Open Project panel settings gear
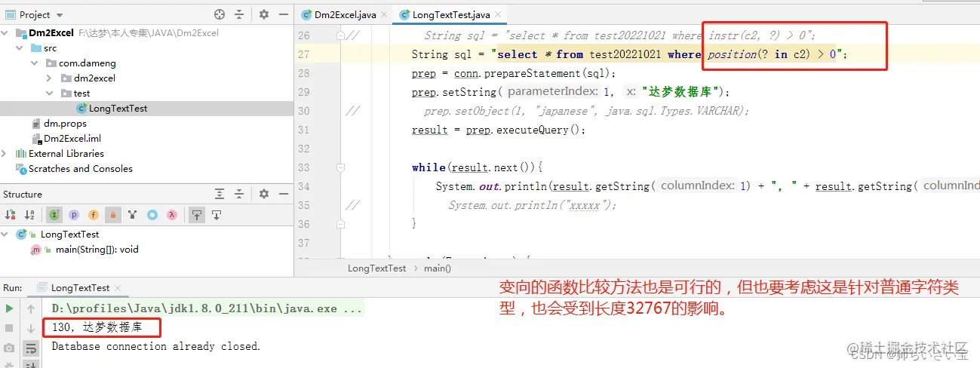This screenshot has height=368, width=980. [264, 14]
